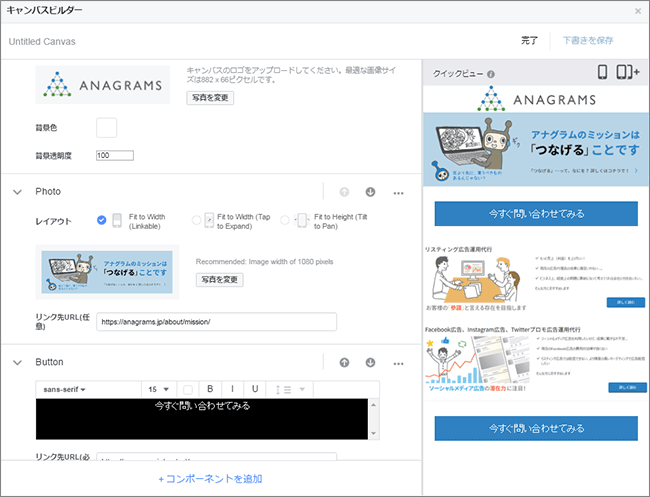Click small blue button in listing ad preview
The height and width of the screenshot is (497, 650).
point(626,302)
